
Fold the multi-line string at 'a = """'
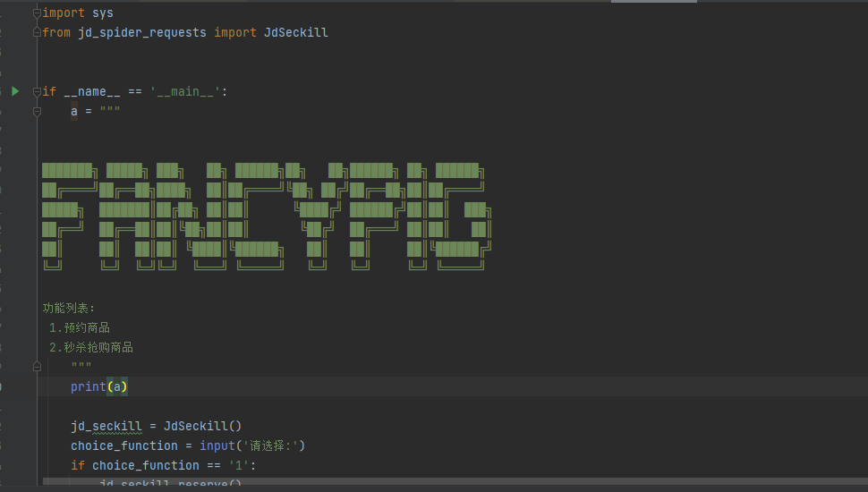[37, 112]
